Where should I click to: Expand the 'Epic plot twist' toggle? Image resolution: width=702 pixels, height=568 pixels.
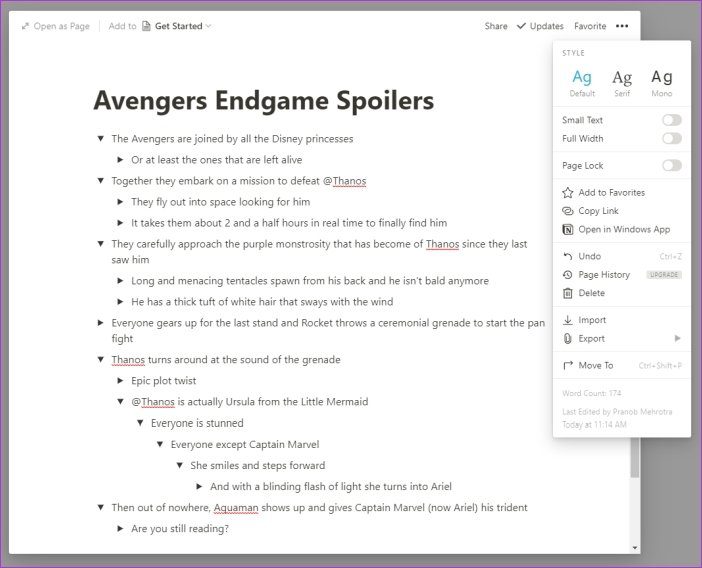120,380
